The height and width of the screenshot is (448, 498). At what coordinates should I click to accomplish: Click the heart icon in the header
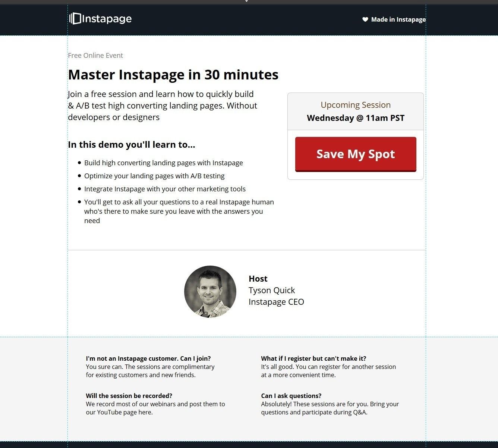(x=365, y=19)
